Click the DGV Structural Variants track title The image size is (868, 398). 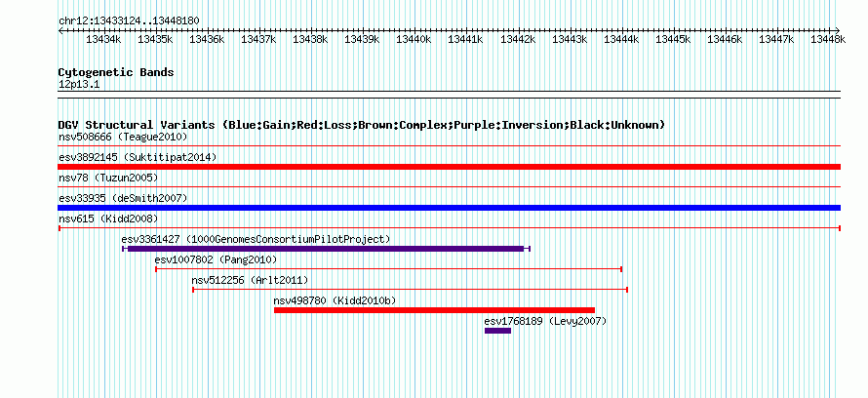point(362,125)
